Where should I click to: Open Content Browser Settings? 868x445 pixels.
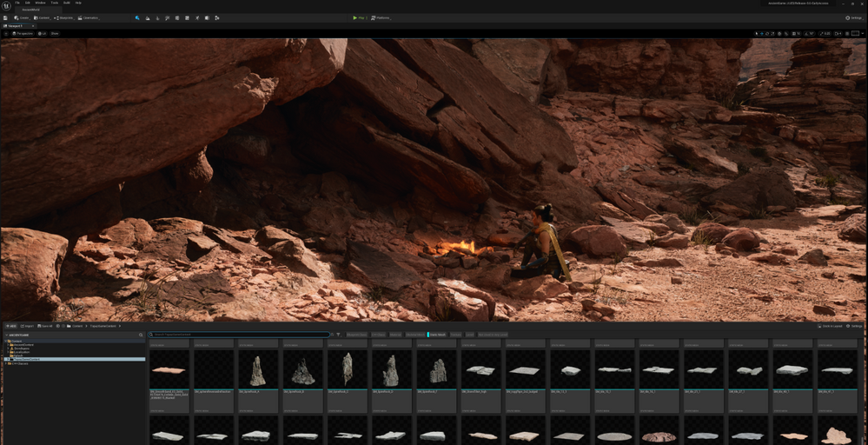855,326
